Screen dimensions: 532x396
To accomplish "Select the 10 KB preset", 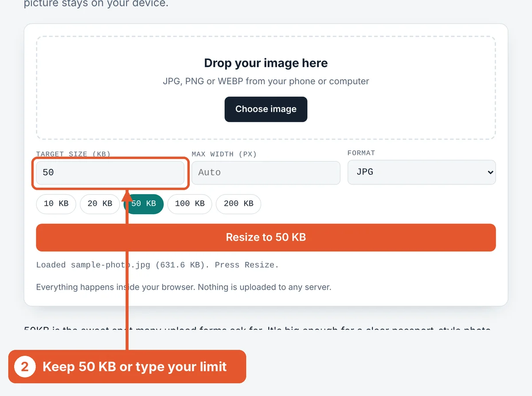I will click(x=56, y=204).
